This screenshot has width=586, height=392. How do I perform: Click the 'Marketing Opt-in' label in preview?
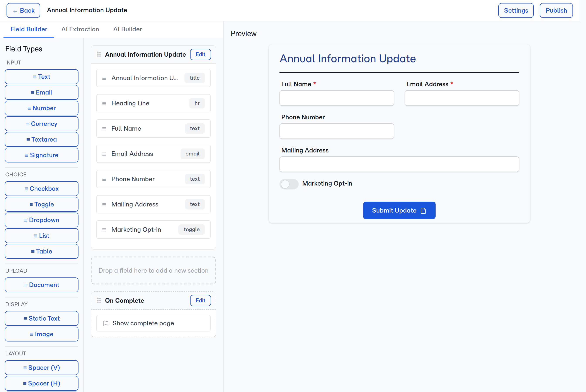tap(327, 184)
